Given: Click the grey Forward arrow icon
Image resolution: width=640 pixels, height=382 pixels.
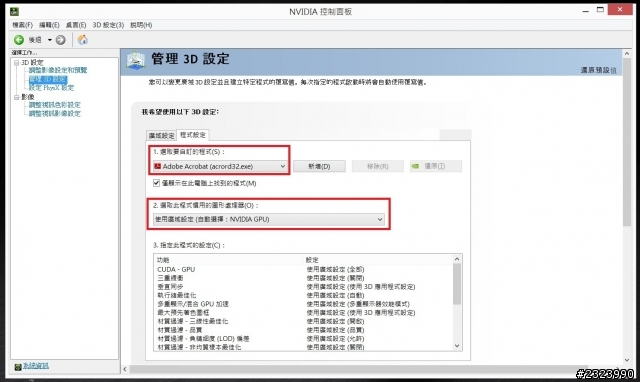Looking at the screenshot, I should [60, 40].
